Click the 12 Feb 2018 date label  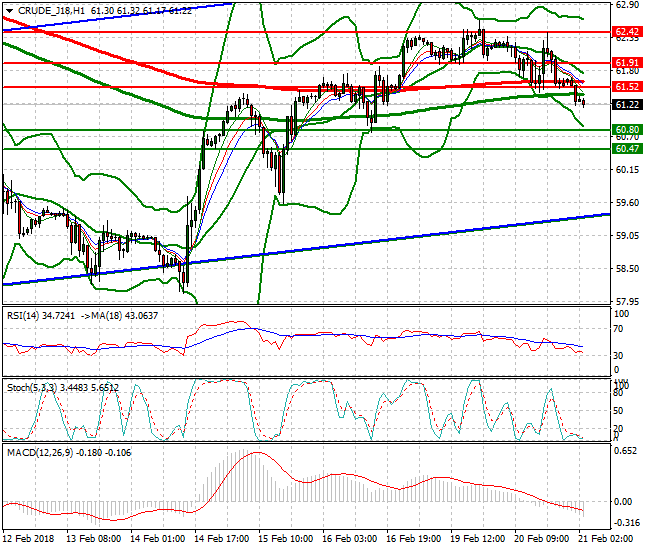point(29,539)
